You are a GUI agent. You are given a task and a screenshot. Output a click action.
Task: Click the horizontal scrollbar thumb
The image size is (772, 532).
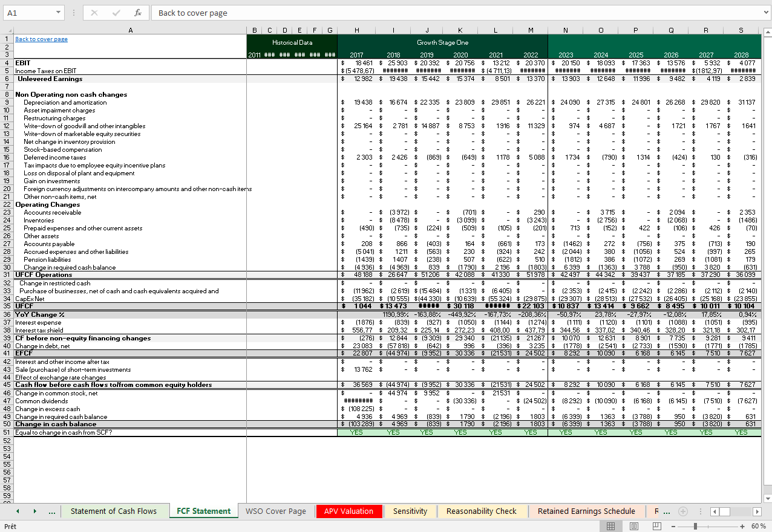point(725,511)
